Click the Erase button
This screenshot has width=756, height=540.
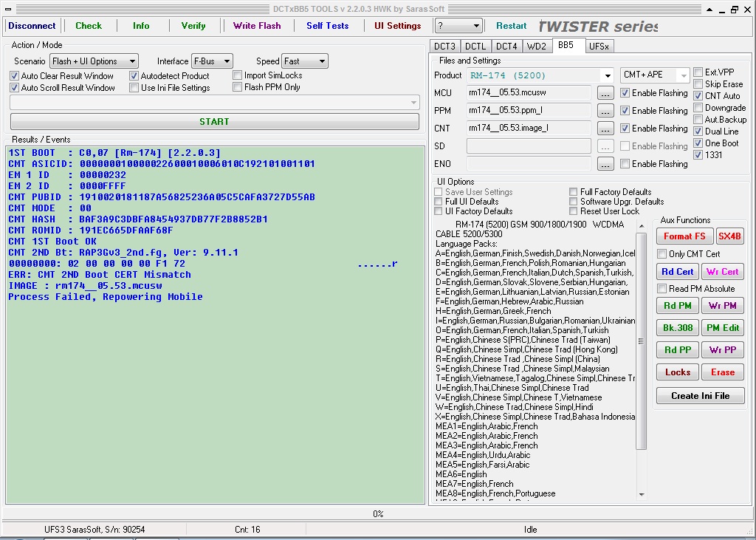[723, 372]
